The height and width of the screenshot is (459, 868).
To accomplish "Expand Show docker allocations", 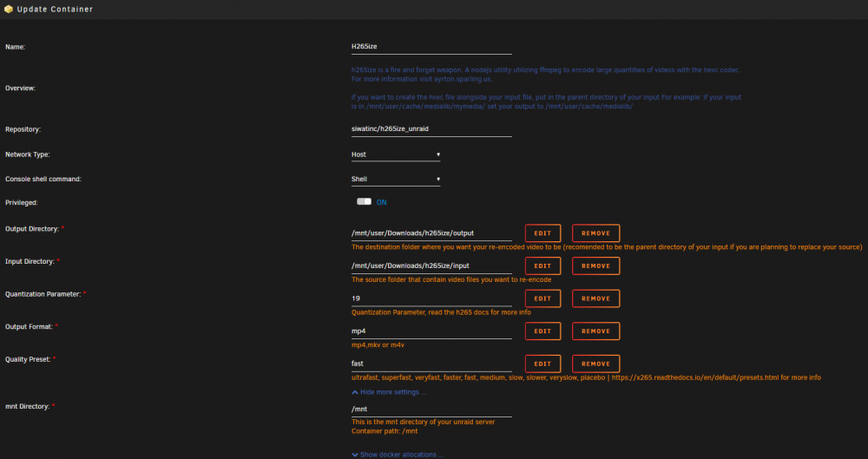I will pyautogui.click(x=398, y=455).
